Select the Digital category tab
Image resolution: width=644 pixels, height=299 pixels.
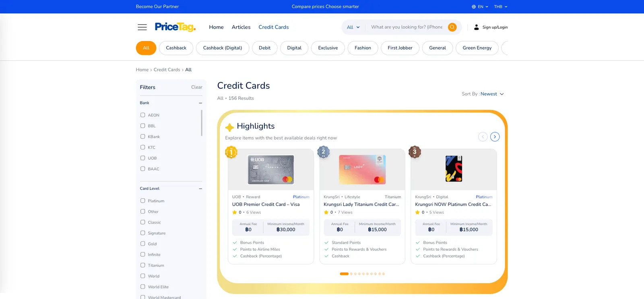[294, 48]
